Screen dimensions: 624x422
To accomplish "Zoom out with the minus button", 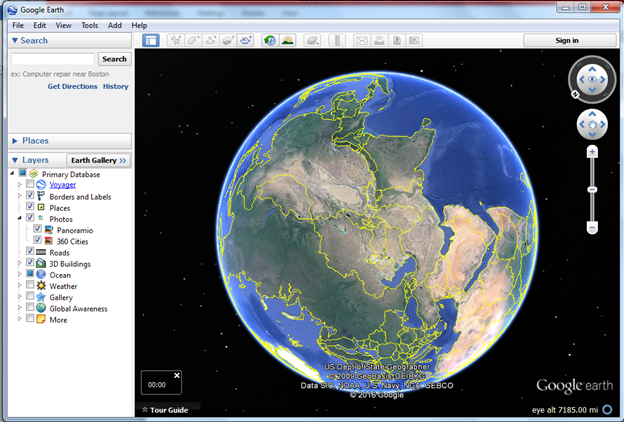I will coord(593,228).
